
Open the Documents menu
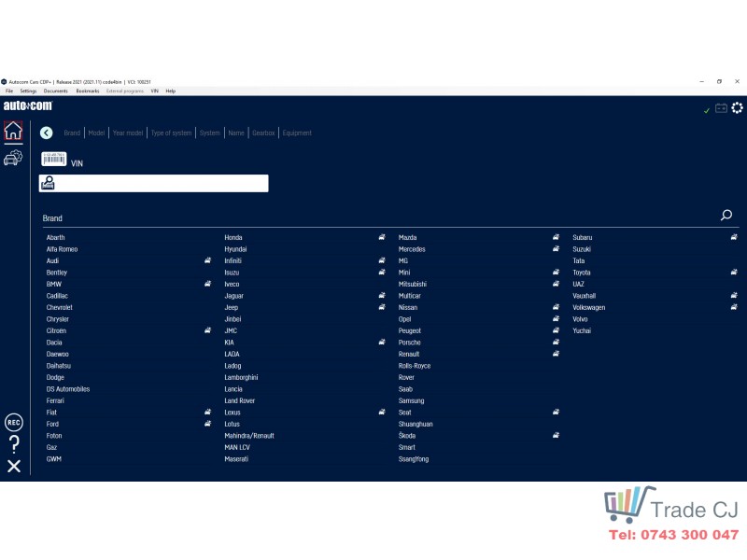(56, 91)
